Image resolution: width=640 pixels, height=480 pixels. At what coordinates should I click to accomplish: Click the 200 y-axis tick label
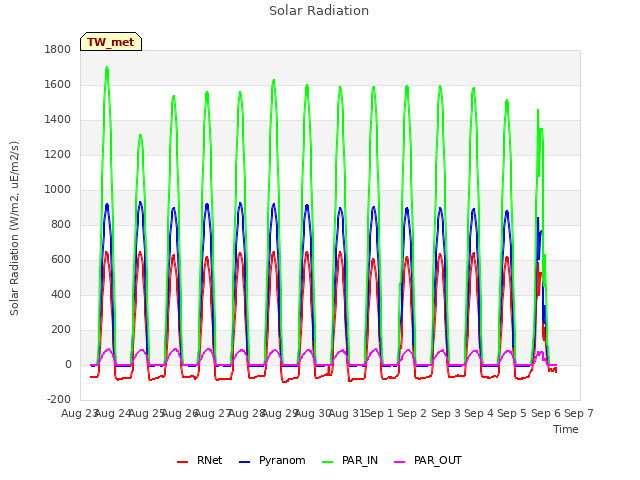click(x=61, y=329)
